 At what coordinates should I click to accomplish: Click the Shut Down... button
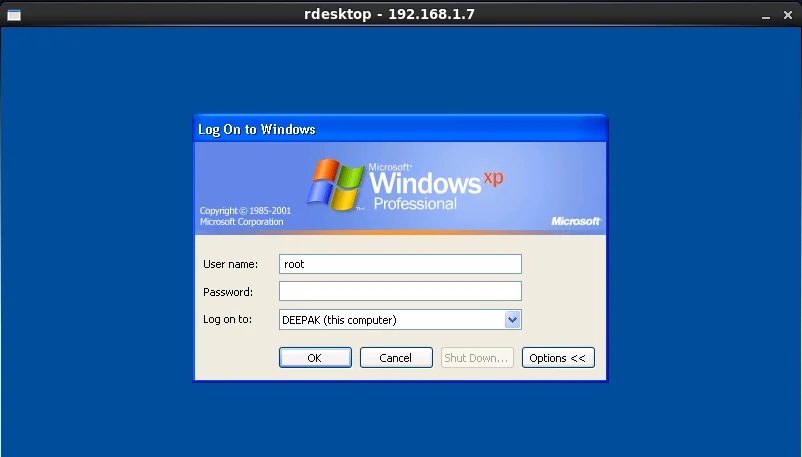point(477,358)
